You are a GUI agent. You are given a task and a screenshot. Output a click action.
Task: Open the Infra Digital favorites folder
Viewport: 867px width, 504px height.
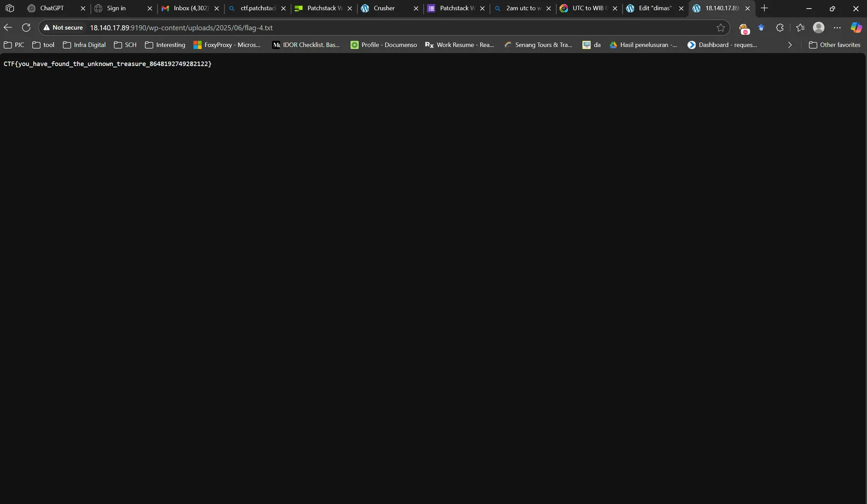(x=84, y=45)
